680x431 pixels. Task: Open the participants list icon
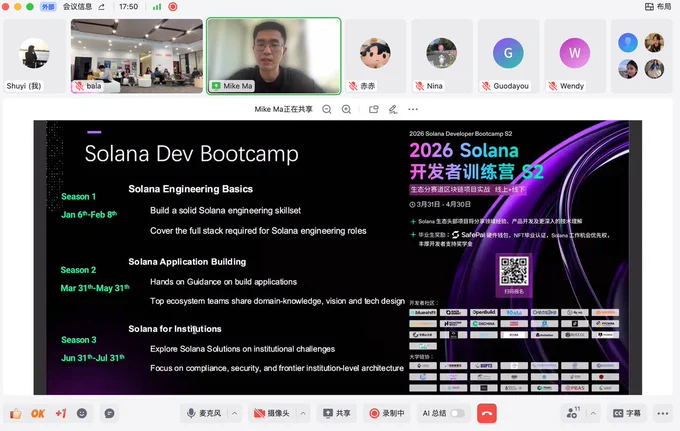coord(573,413)
